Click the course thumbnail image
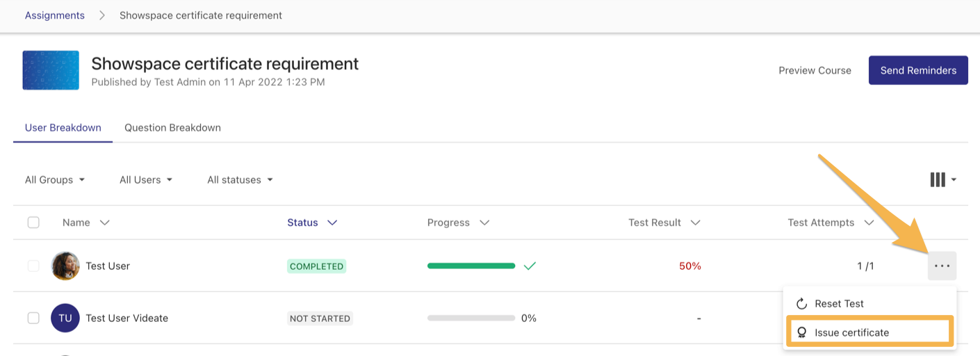The width and height of the screenshot is (980, 356). pos(51,70)
